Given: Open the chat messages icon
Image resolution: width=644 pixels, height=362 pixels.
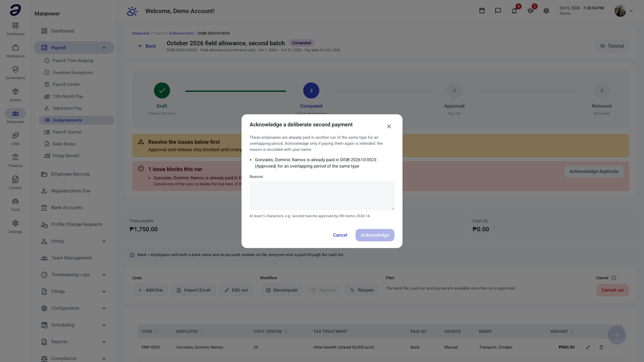Looking at the screenshot, I should point(498,11).
